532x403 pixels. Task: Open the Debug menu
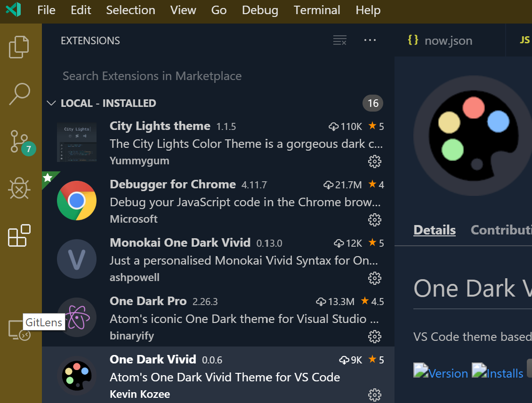point(260,10)
